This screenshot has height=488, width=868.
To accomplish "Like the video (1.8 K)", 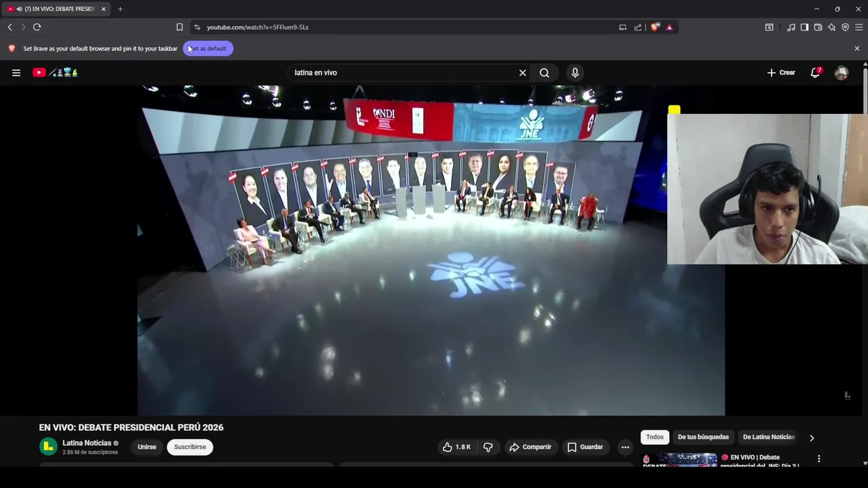I will pos(456,447).
